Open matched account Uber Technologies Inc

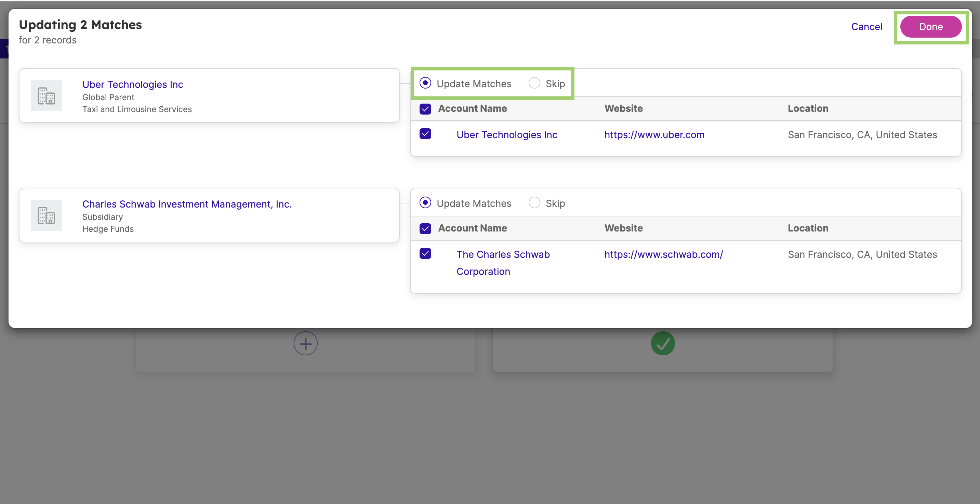pyautogui.click(x=507, y=135)
